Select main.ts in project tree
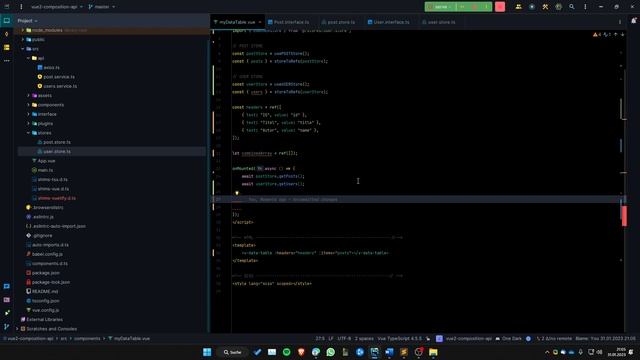This screenshot has height=360, width=640. coord(45,170)
